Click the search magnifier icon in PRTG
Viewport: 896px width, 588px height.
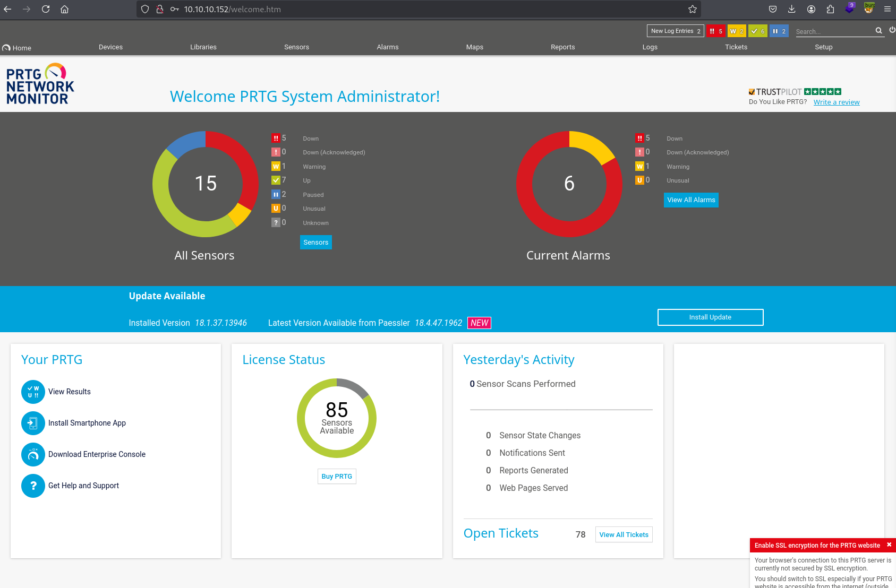[x=879, y=31]
